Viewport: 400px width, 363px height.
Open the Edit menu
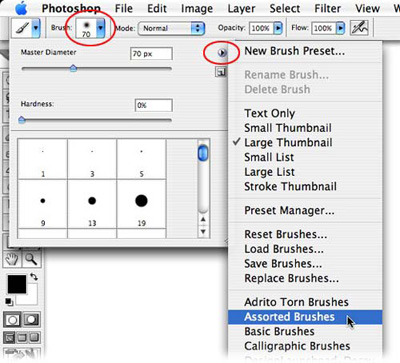click(157, 8)
